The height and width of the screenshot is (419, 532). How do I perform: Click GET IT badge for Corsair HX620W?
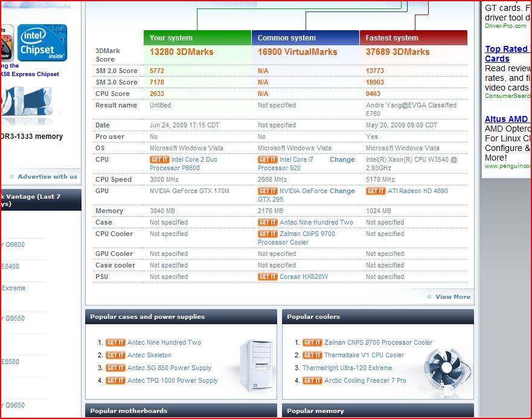(268, 277)
